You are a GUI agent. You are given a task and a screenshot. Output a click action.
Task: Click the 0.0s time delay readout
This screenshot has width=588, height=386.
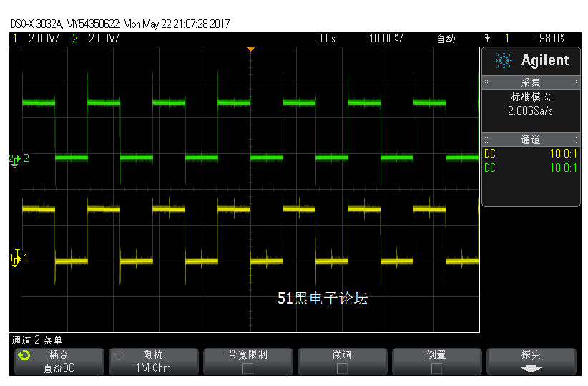tap(326, 38)
